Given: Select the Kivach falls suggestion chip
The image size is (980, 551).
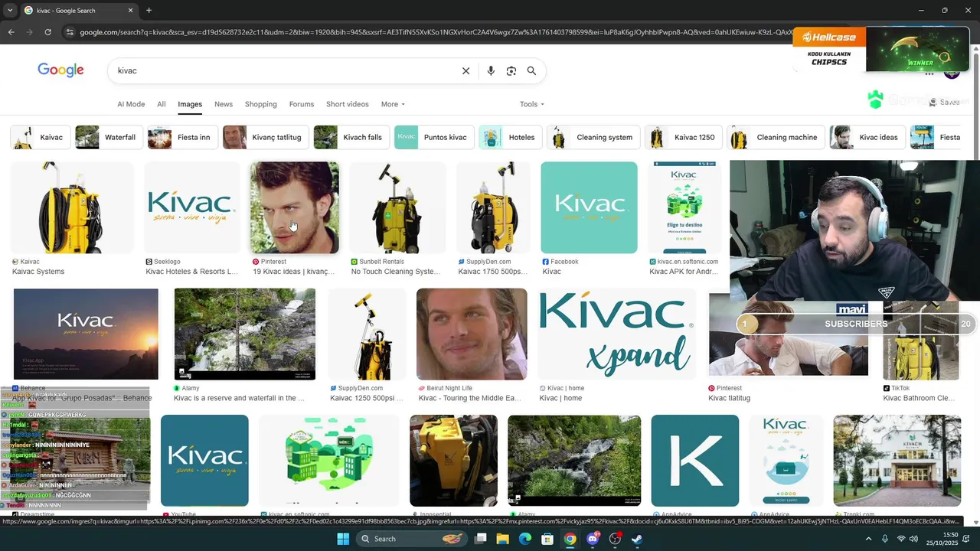Looking at the screenshot, I should [351, 137].
